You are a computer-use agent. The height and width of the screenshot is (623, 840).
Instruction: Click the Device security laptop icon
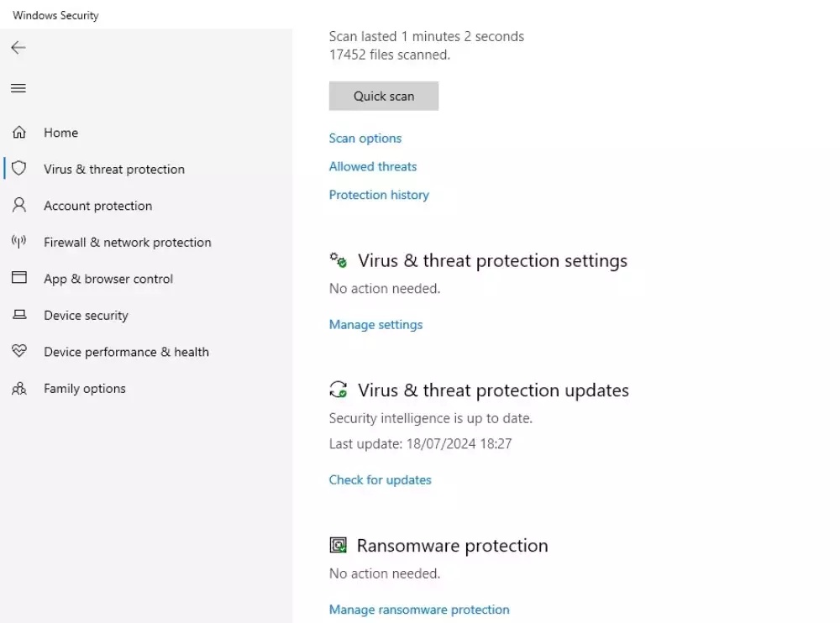(18, 315)
